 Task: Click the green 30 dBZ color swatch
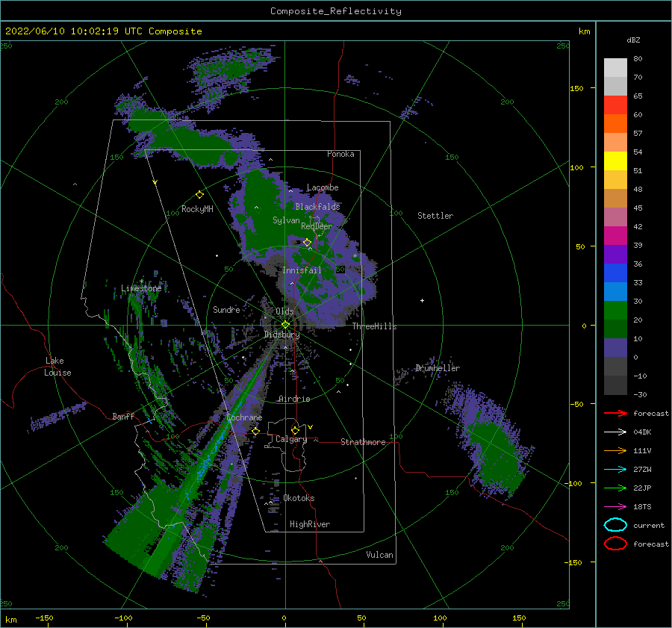tap(615, 310)
